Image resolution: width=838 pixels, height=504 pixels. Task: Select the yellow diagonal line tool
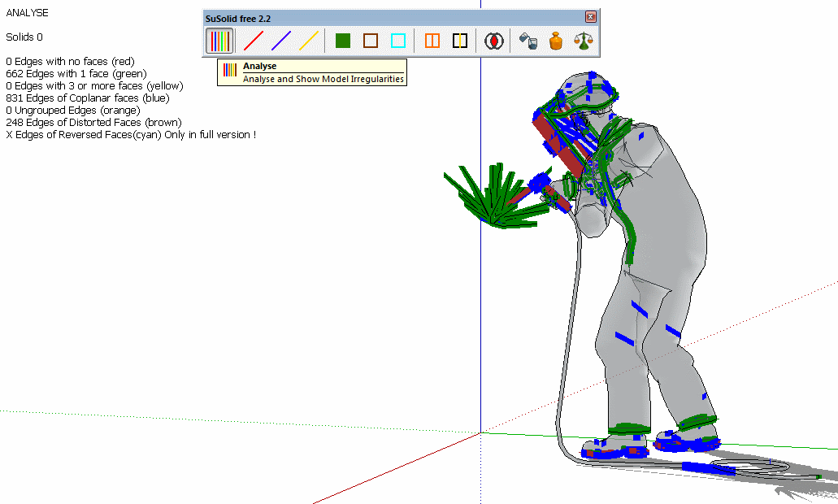click(309, 41)
